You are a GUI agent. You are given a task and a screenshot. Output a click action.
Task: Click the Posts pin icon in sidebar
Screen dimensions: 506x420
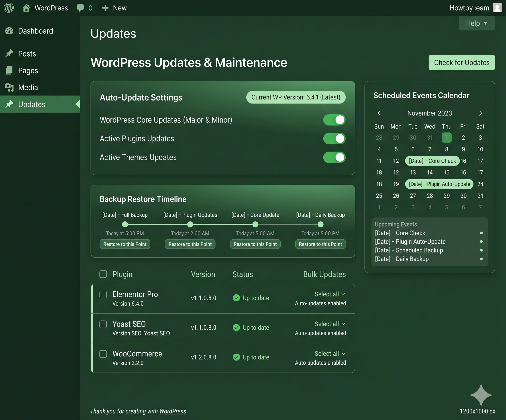click(x=9, y=54)
